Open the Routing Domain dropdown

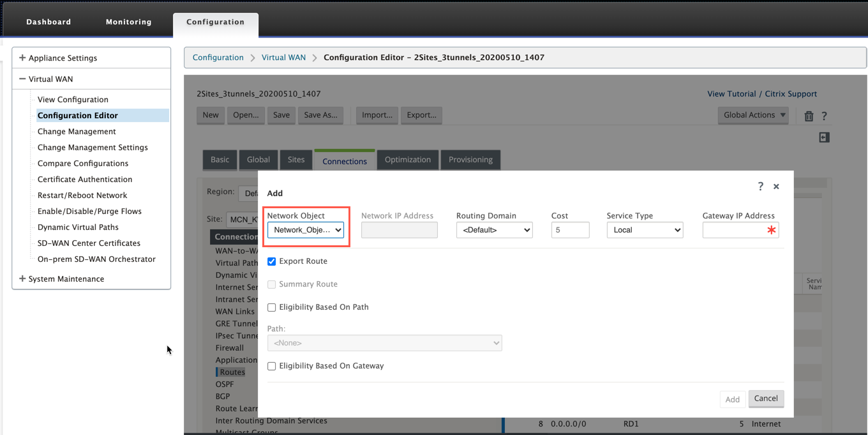tap(495, 230)
